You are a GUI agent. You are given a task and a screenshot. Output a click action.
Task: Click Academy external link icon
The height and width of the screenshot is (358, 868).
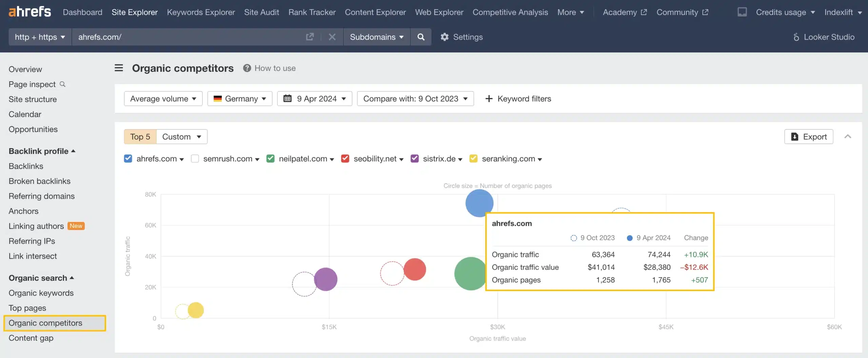coord(644,12)
